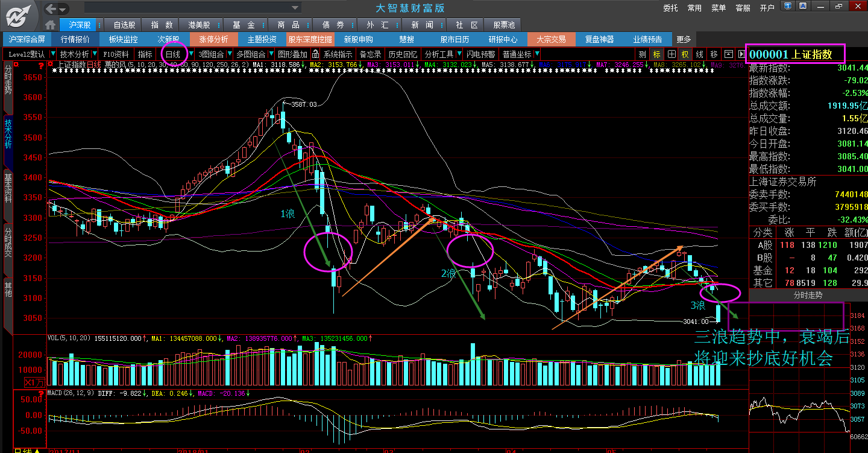Screen dimensions: 868x453
Task: Open the 客服 menu
Action: (743, 8)
